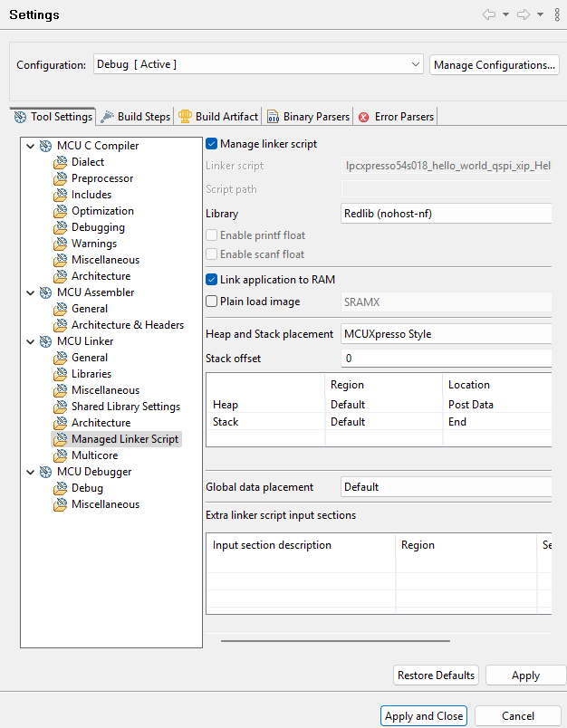This screenshot has width=567, height=728.
Task: Switch to the Error Parsers tab
Action: tap(396, 117)
